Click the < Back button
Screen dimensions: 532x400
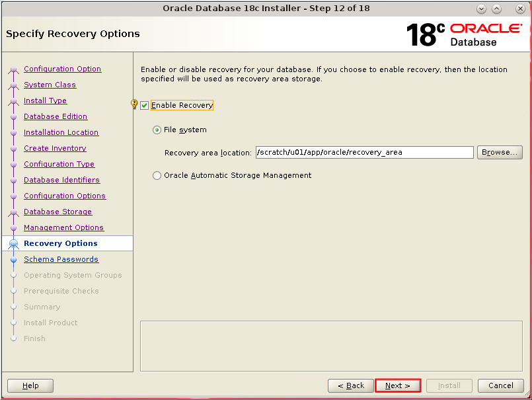click(351, 385)
